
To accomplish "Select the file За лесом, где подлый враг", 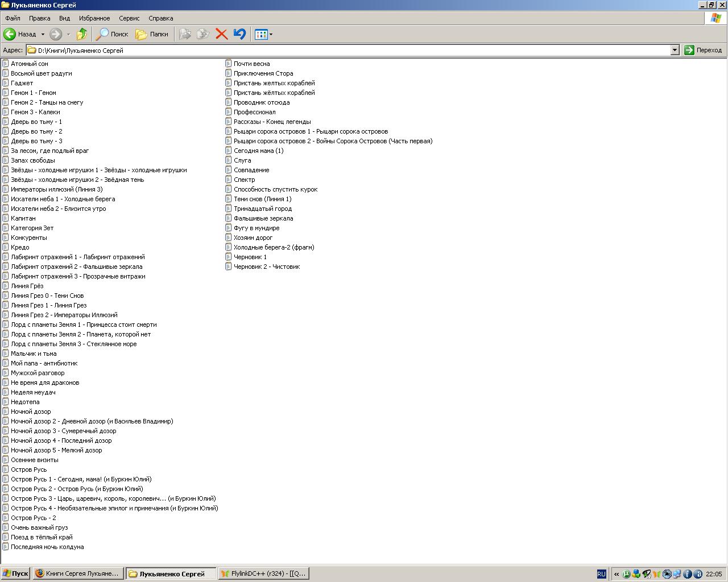I will pyautogui.click(x=50, y=151).
